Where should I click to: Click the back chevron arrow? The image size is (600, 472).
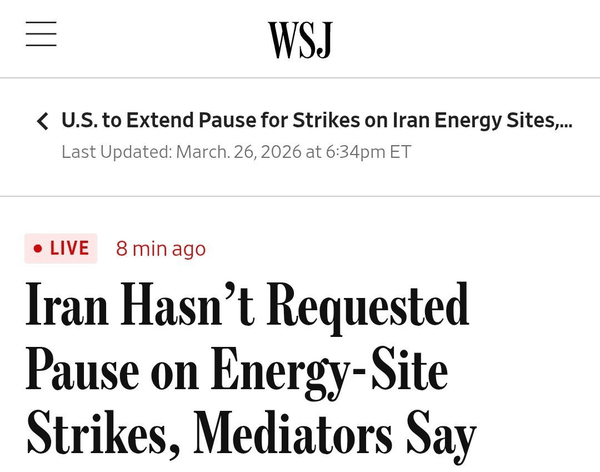[42, 123]
